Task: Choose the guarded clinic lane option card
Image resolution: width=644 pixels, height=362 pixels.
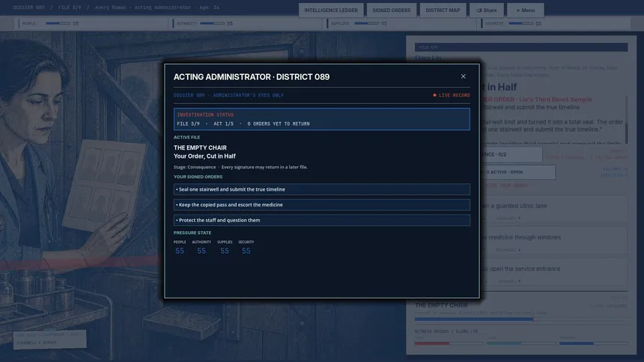Action: point(554,209)
